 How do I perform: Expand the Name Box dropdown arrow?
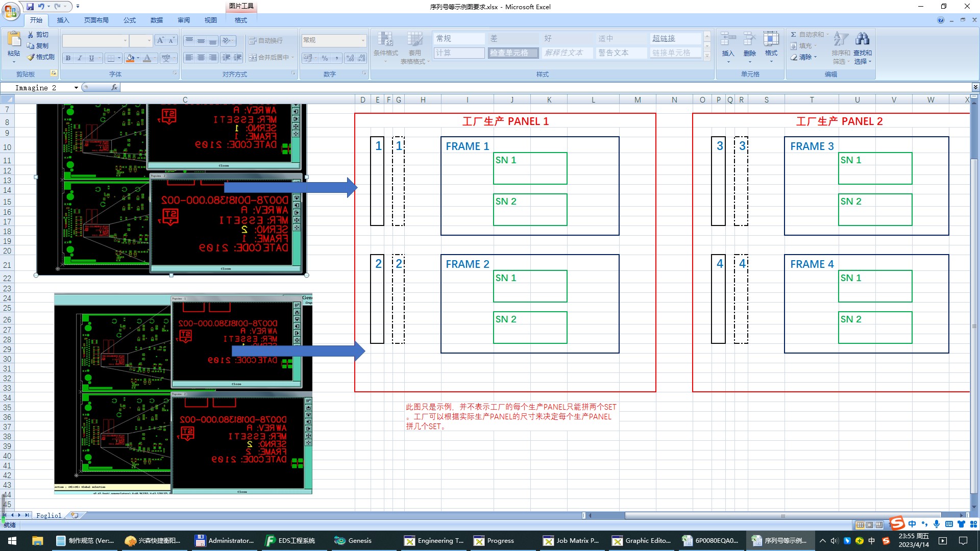coord(76,88)
